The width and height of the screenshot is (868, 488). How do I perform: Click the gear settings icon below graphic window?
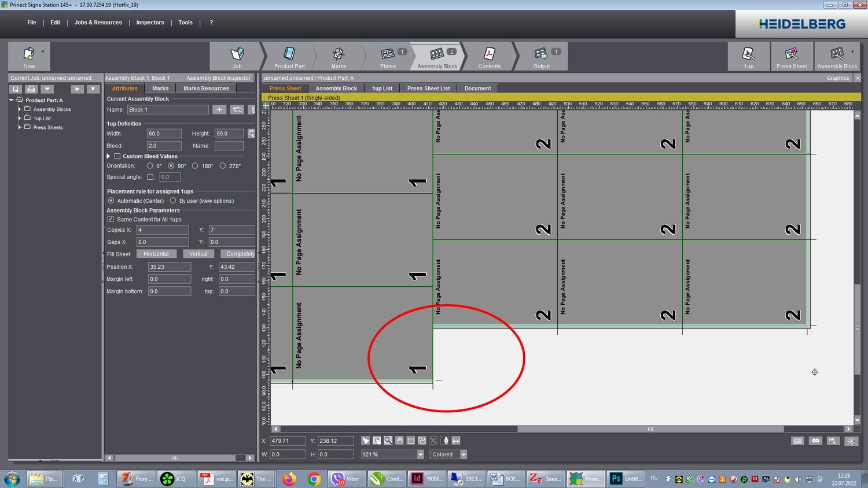(815, 441)
